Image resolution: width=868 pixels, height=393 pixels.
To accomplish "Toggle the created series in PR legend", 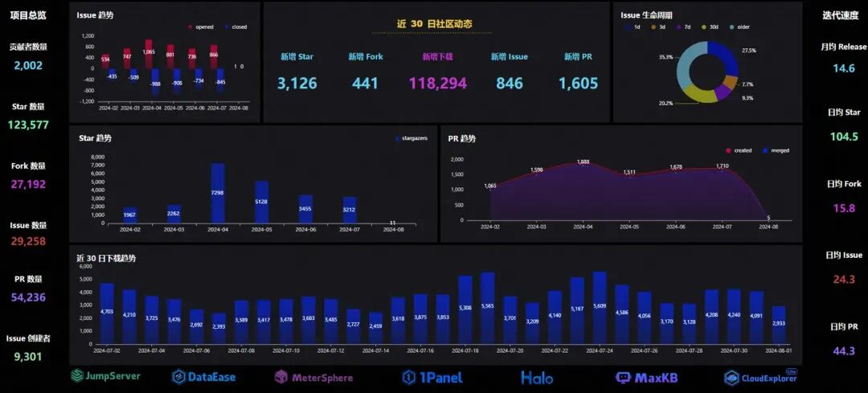I will (x=739, y=150).
